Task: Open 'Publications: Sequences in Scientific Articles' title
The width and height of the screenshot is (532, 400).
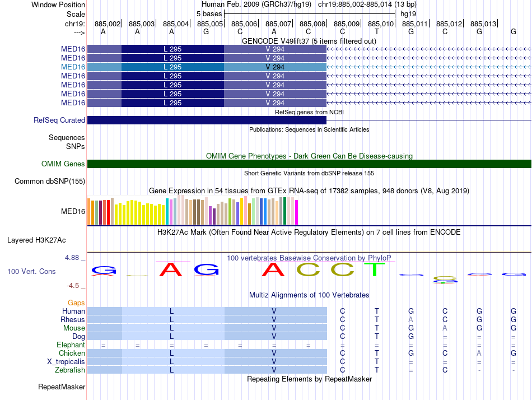Action: click(x=309, y=129)
